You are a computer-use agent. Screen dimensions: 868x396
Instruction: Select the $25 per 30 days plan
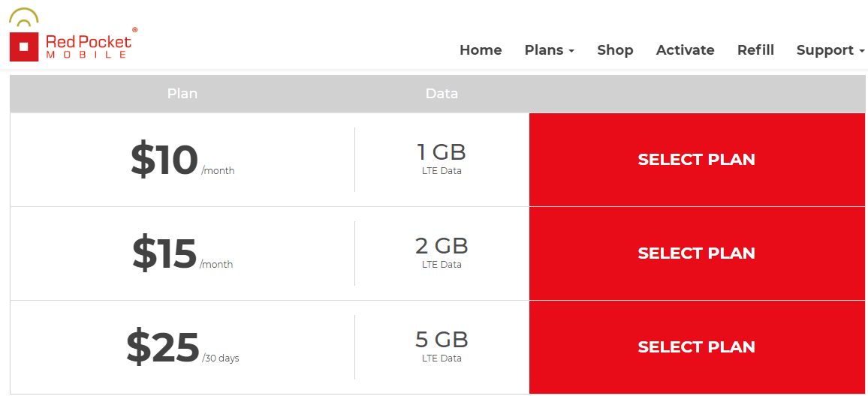click(x=696, y=347)
